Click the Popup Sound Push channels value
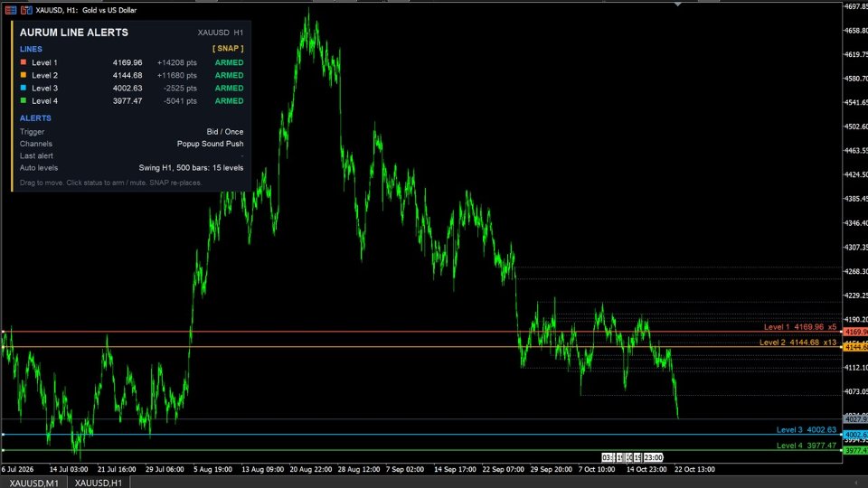The height and width of the screenshot is (488, 868). tap(211, 144)
